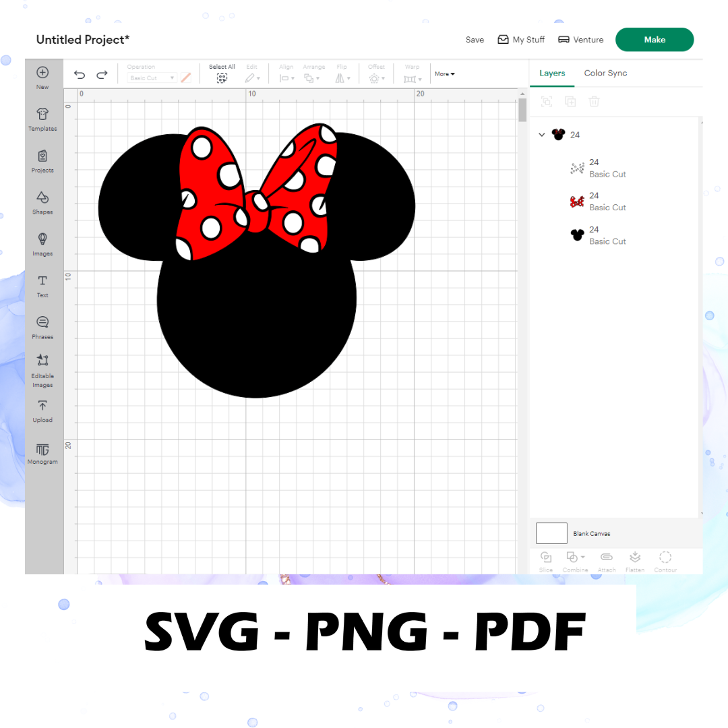The height and width of the screenshot is (728, 728).
Task: Open Editable Images
Action: click(x=42, y=371)
